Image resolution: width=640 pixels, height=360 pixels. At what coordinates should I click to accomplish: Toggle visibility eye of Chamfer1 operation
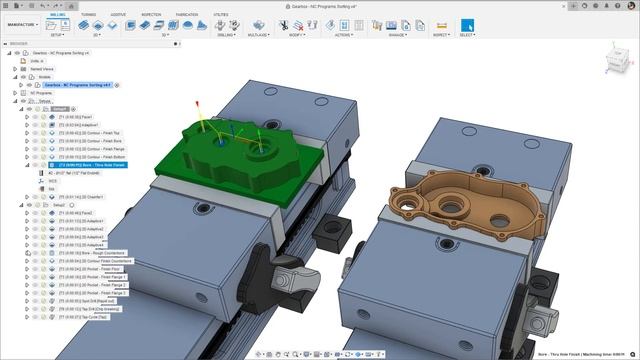[x=36, y=197]
